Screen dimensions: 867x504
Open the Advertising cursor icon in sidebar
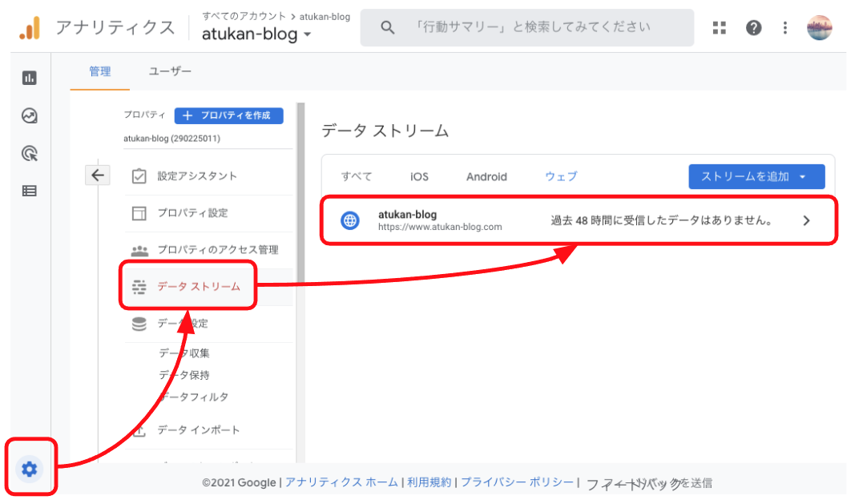tap(30, 153)
